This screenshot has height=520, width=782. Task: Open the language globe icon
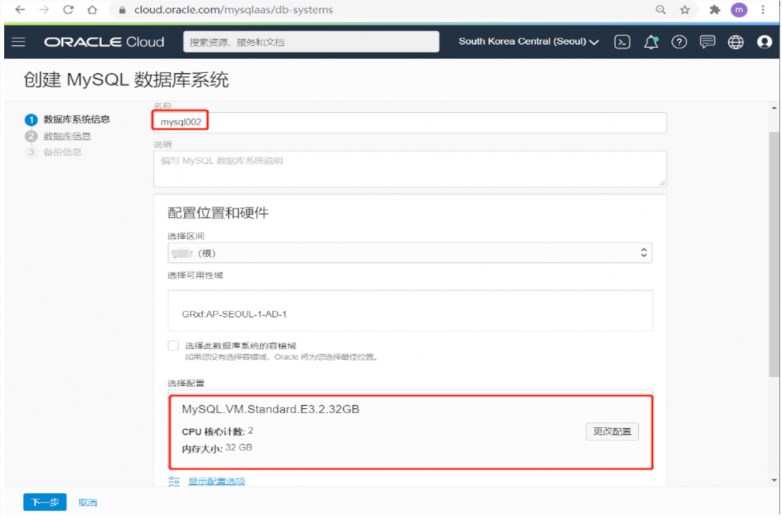pyautogui.click(x=735, y=42)
